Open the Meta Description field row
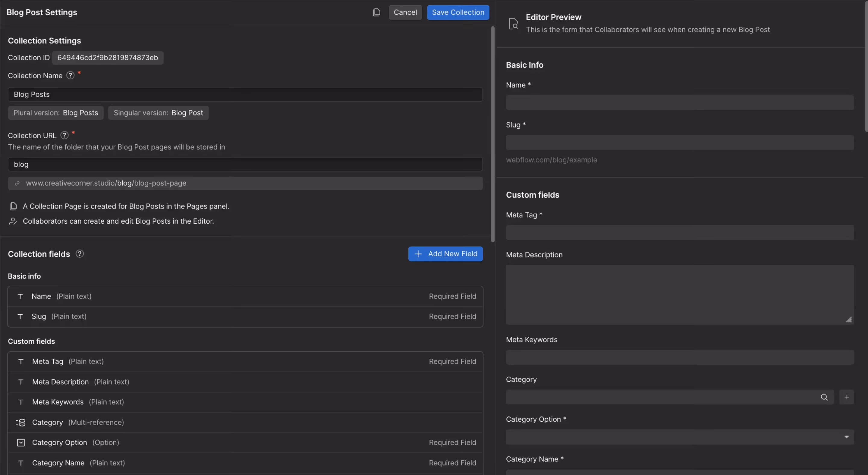The image size is (868, 475). (x=245, y=382)
